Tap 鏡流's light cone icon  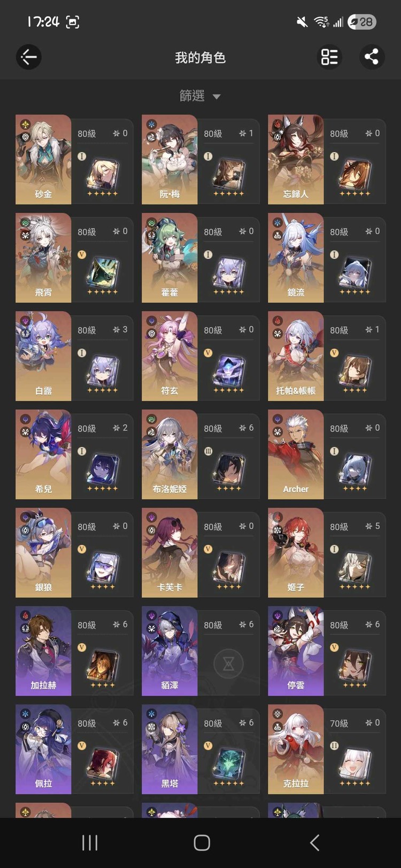(354, 273)
